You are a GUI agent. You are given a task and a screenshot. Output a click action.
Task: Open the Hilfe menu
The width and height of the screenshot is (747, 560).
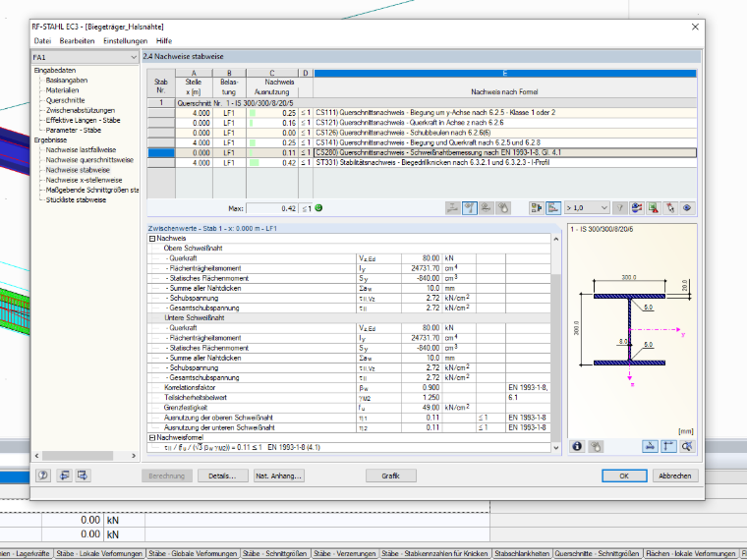[164, 41]
